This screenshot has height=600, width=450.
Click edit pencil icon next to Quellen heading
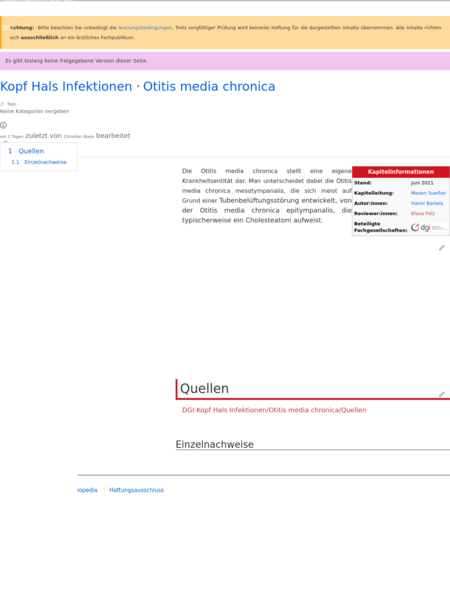[x=442, y=394]
